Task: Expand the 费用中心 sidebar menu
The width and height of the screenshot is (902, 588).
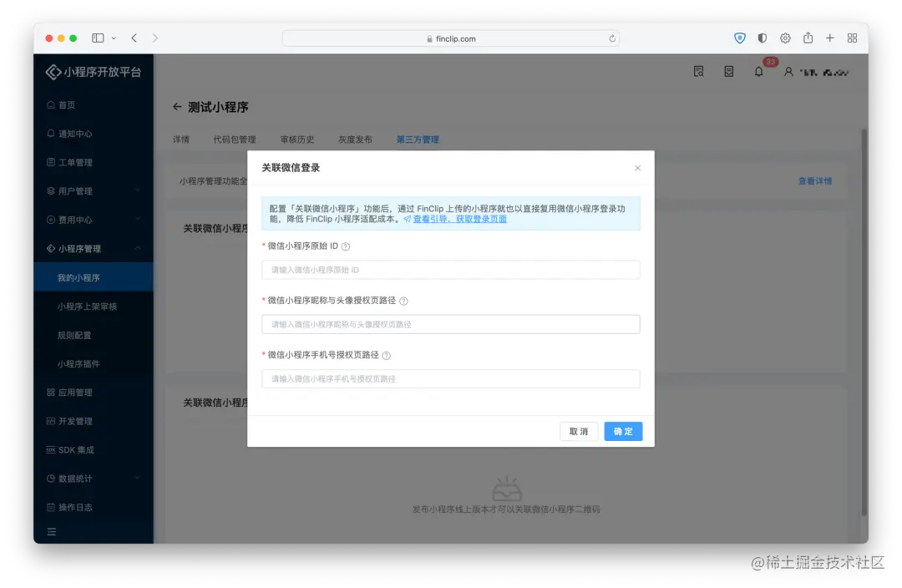Action: (x=94, y=220)
